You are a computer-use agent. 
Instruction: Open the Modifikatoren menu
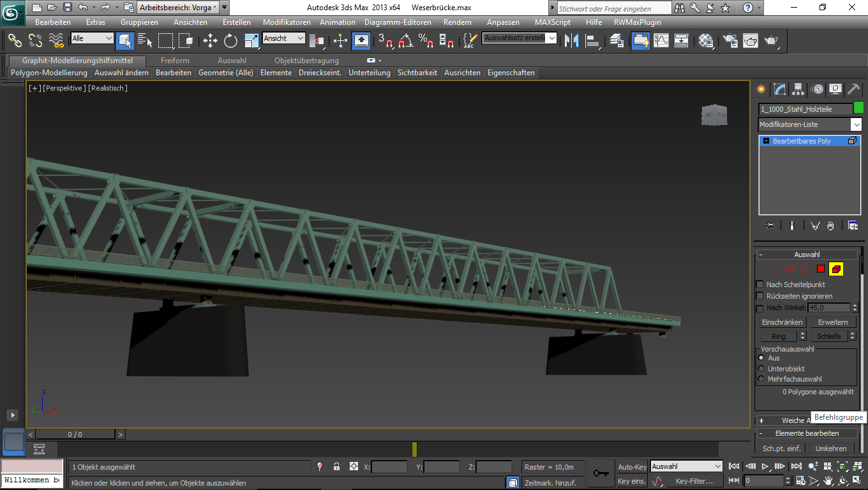pyautogui.click(x=287, y=22)
